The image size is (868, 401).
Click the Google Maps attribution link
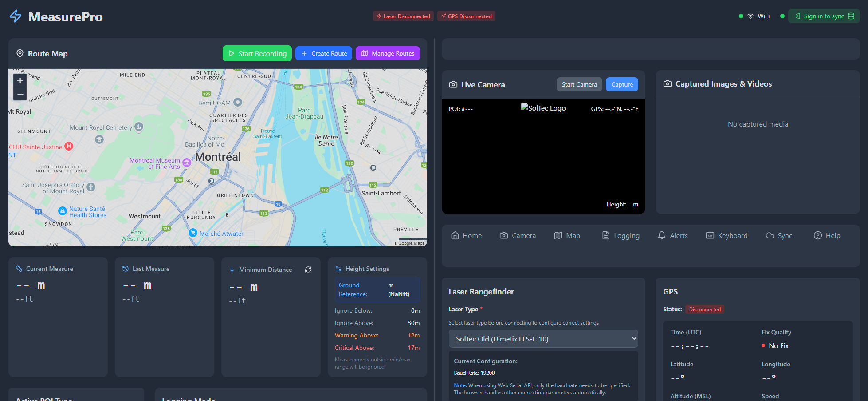pos(412,242)
